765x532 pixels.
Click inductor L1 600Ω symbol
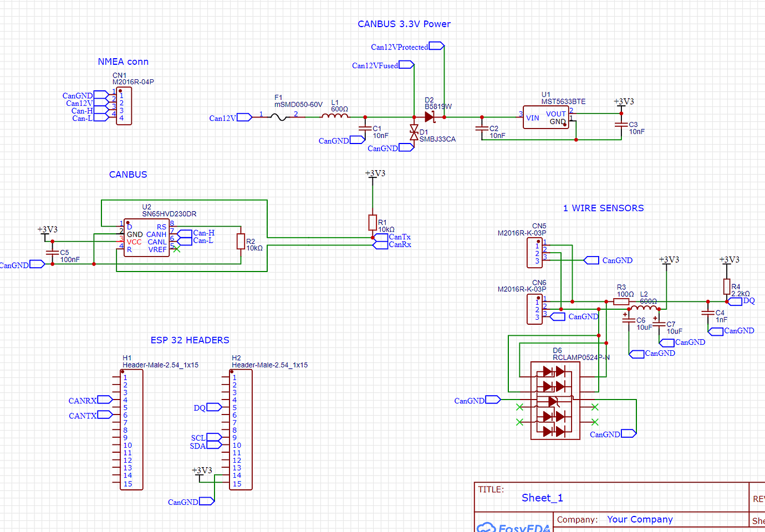[335, 116]
